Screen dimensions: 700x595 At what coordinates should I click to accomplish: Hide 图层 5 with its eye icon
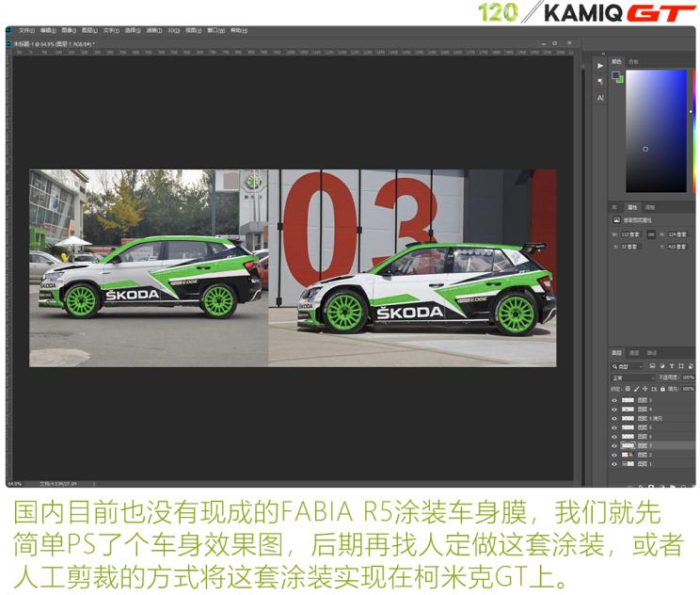614,428
